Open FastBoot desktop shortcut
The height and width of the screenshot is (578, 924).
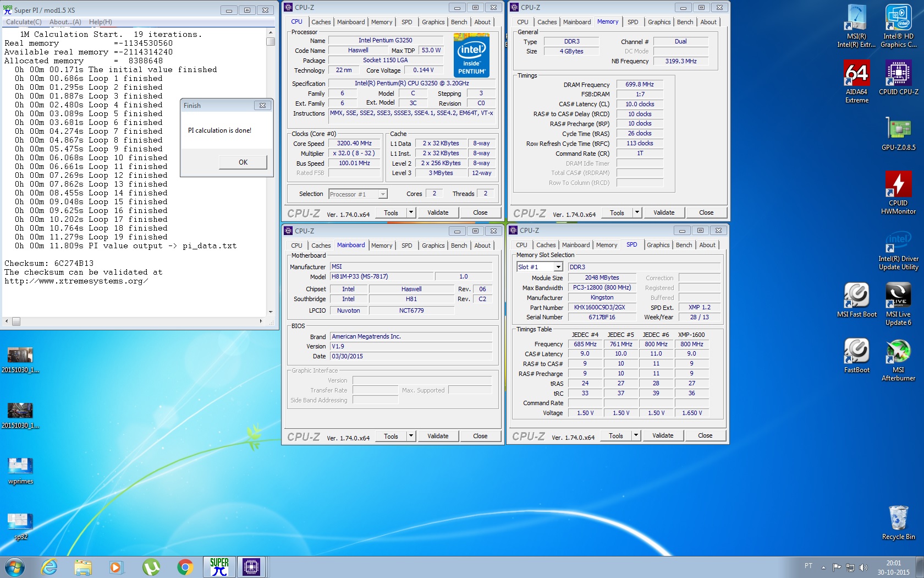[x=857, y=356]
